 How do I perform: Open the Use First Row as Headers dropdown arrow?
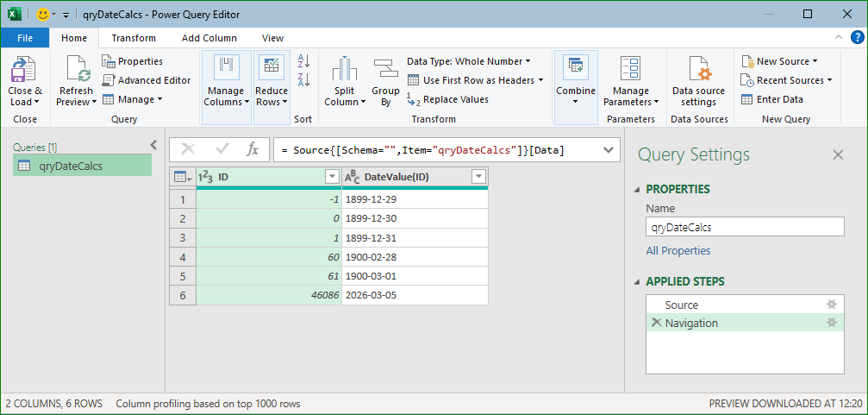[540, 80]
